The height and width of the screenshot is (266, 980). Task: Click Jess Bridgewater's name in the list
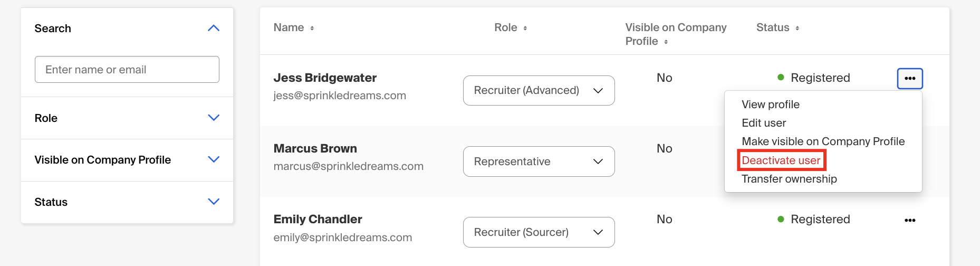coord(325,78)
